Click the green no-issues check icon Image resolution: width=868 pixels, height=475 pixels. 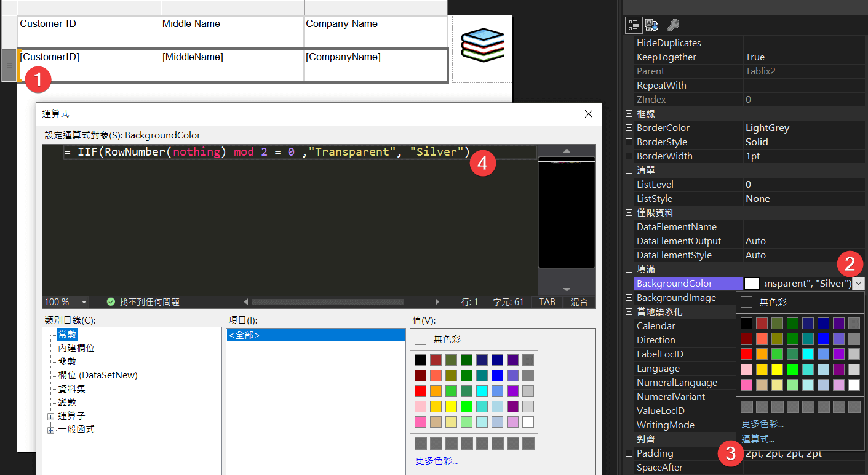coord(111,302)
